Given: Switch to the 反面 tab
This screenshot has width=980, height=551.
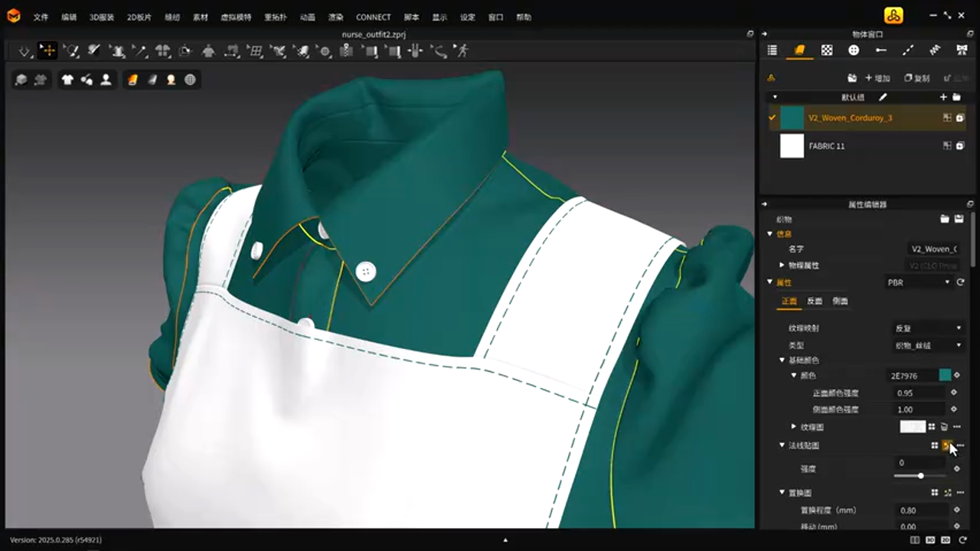Looking at the screenshot, I should (x=814, y=302).
